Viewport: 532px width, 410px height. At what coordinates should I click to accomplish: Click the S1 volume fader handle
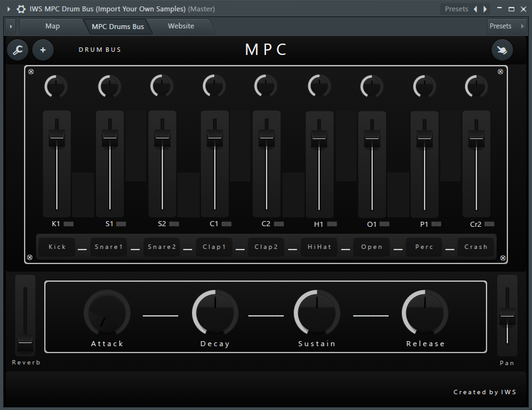click(x=109, y=138)
